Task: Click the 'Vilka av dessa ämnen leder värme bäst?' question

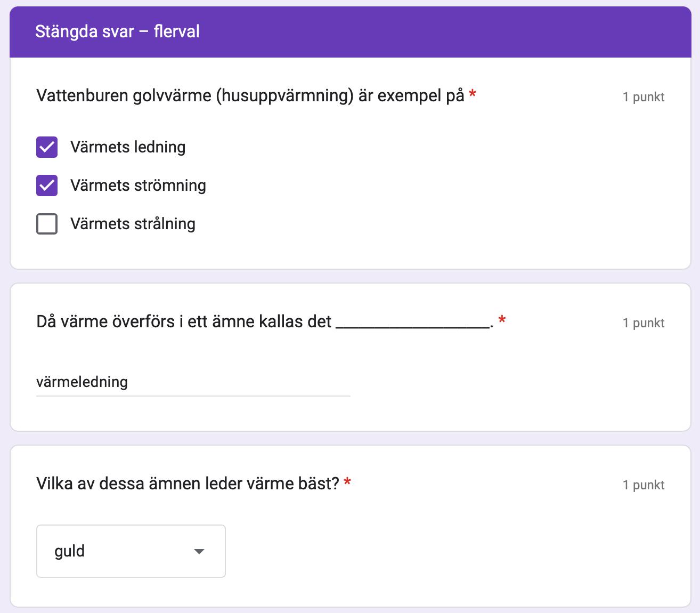Action: tap(188, 484)
